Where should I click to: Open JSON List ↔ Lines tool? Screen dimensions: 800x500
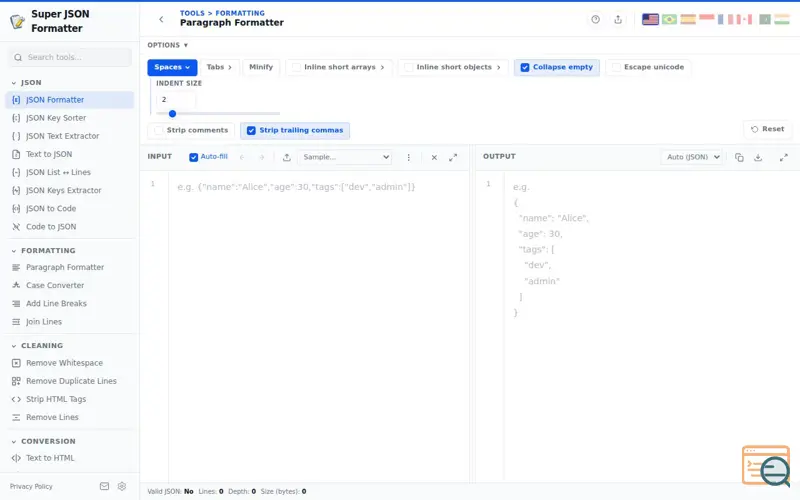point(70,172)
